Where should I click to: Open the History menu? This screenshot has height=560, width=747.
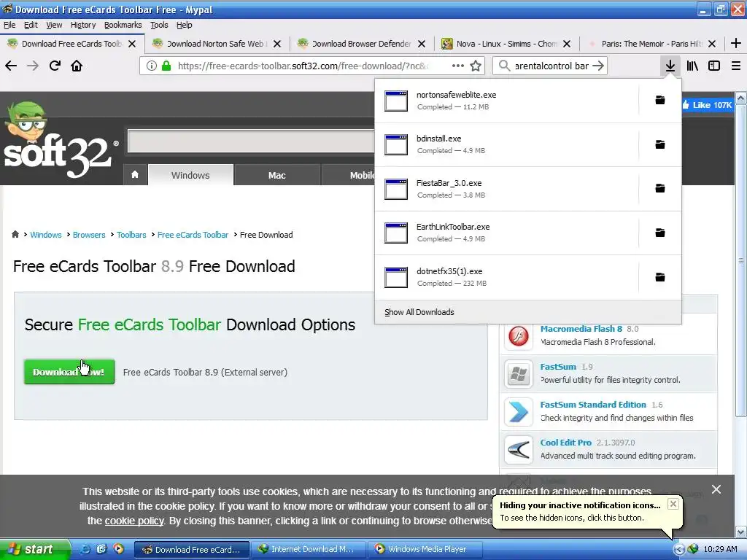pyautogui.click(x=83, y=25)
